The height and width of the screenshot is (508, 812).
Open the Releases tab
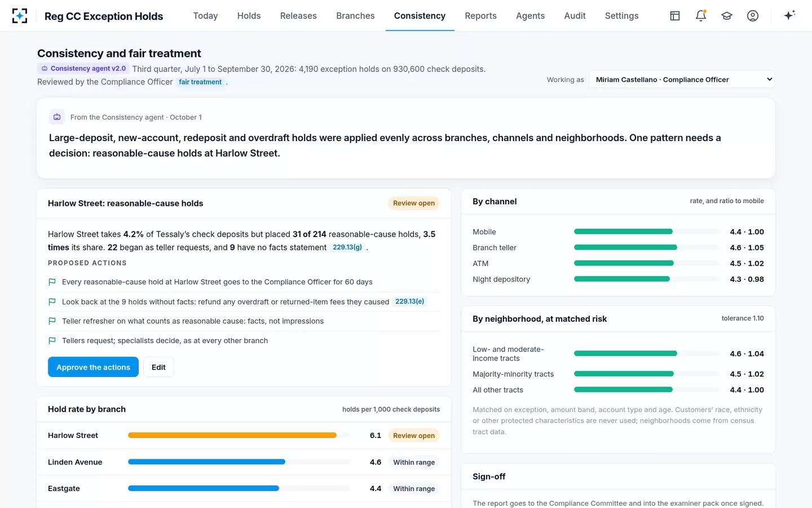coord(298,16)
